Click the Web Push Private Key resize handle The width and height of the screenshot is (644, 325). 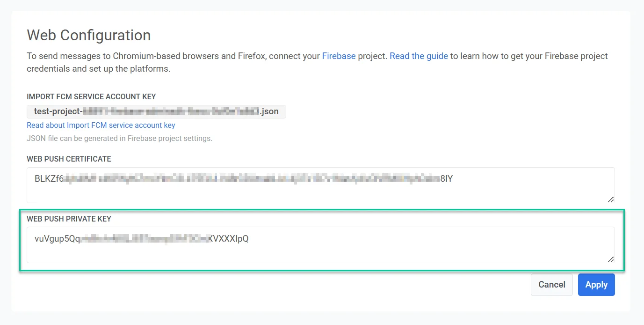point(611,259)
